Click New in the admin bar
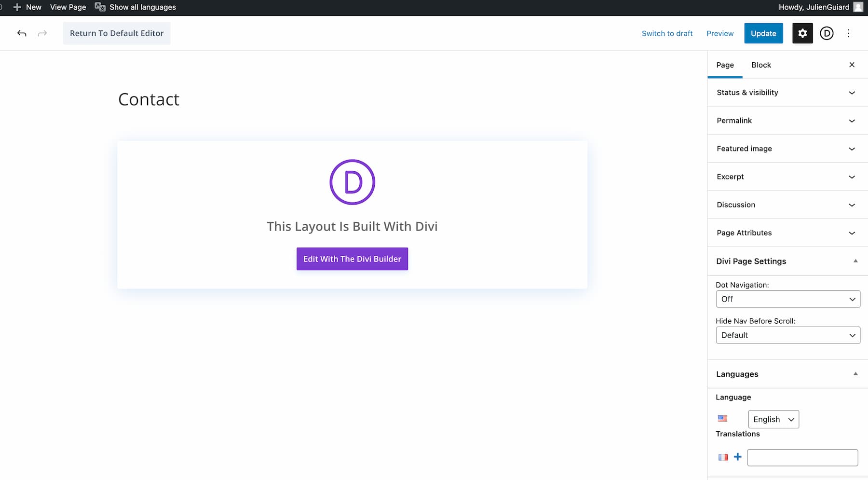Screen dimensions: 868x480 click(34, 7)
